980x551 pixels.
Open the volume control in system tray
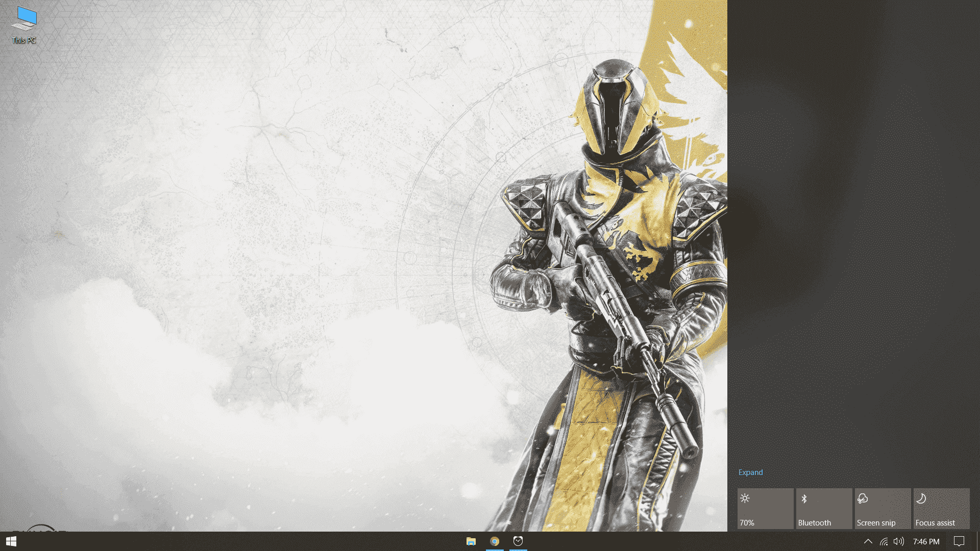pos(899,541)
